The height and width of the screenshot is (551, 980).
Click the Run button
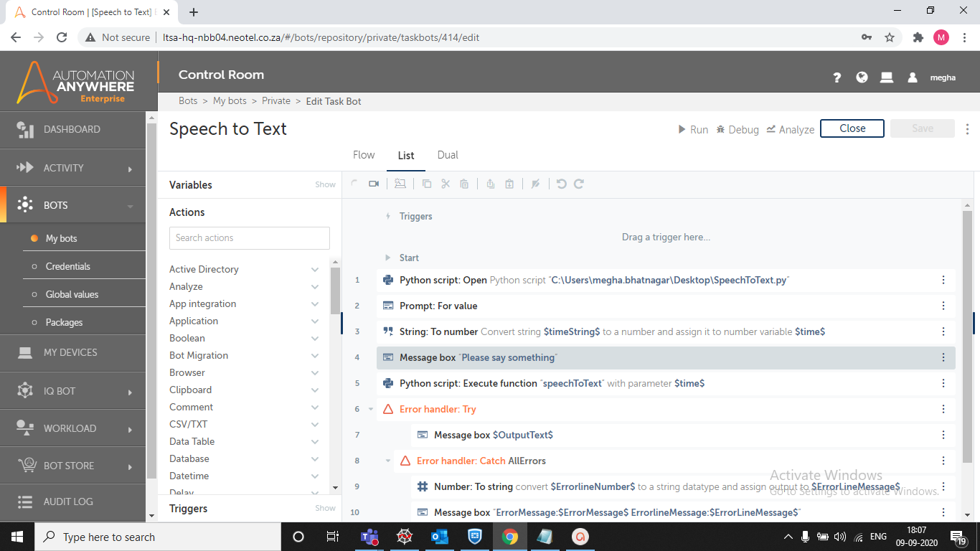click(693, 129)
